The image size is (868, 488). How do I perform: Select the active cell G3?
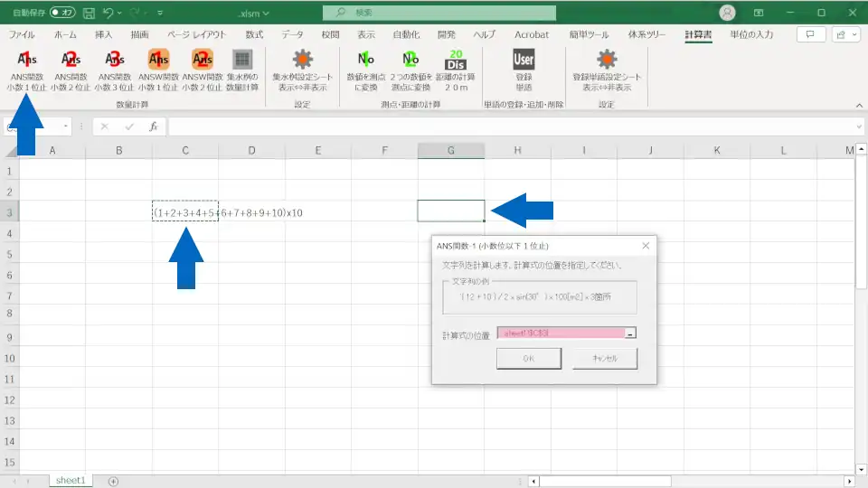coord(450,211)
